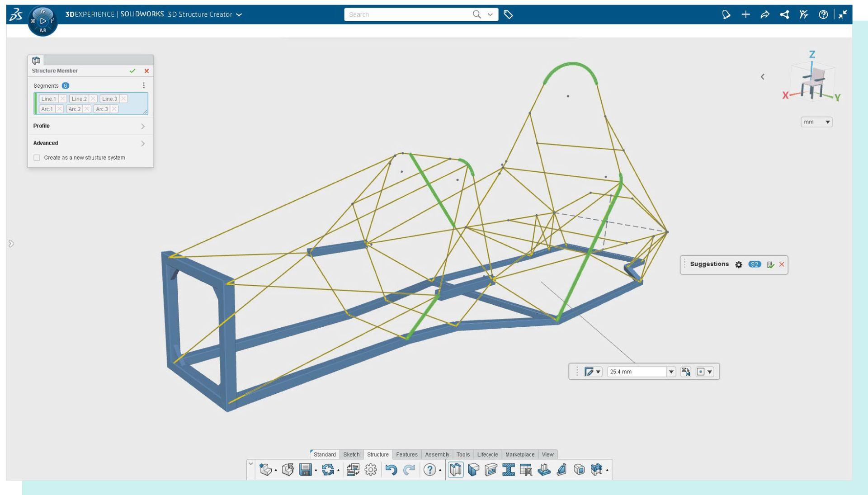Click the Sketch tab in toolbar
The width and height of the screenshot is (868, 495).
coord(351,454)
